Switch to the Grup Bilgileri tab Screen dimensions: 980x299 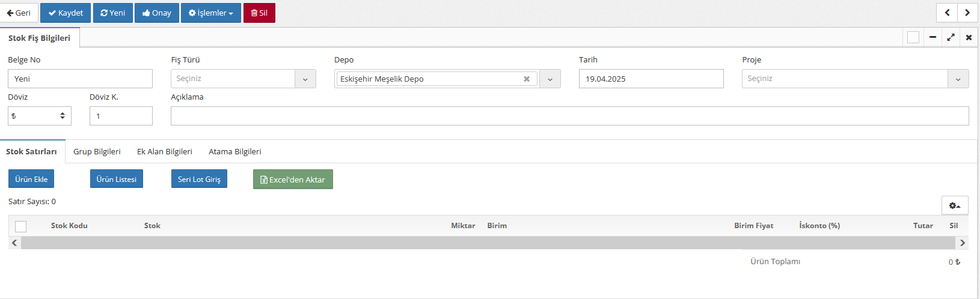(97, 151)
